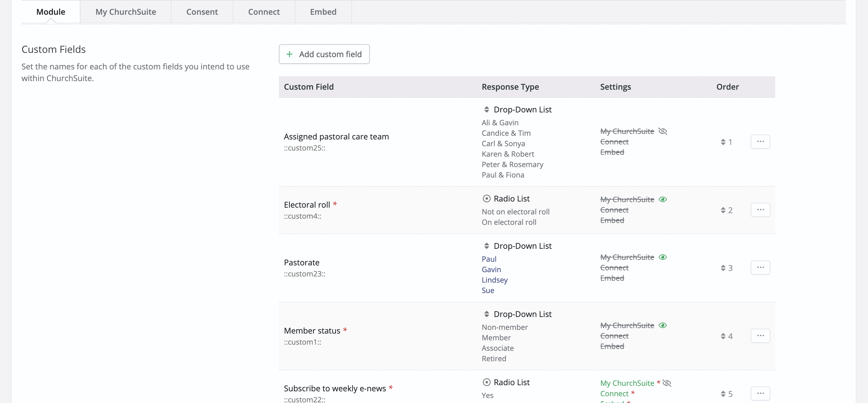Viewport: 868px width, 403px height.
Task: Open the ellipsis menu for Assigned pastoral care team
Action: (x=760, y=142)
